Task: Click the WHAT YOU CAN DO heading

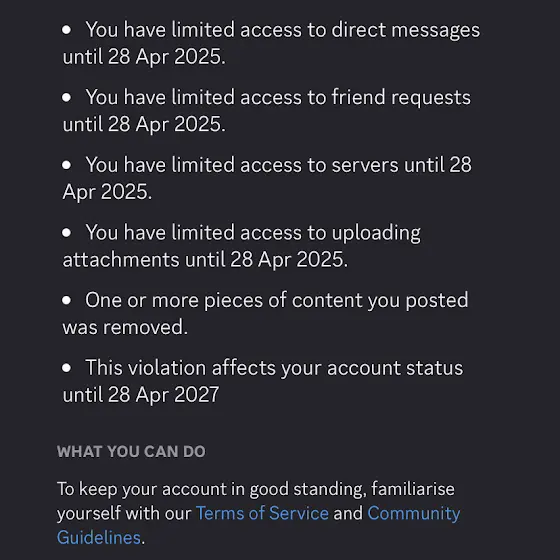Action: coord(131,451)
